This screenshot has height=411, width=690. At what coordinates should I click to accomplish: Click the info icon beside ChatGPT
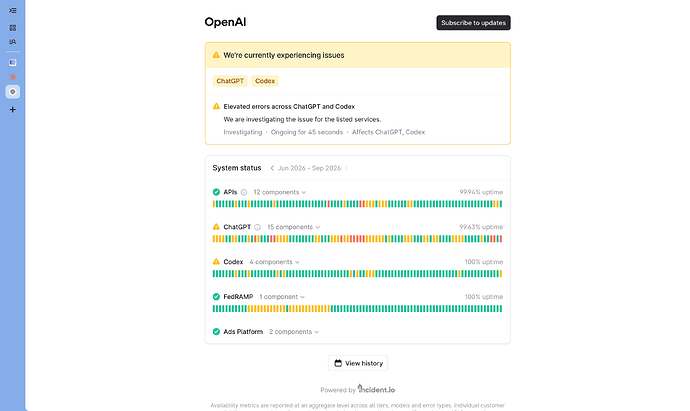point(257,227)
